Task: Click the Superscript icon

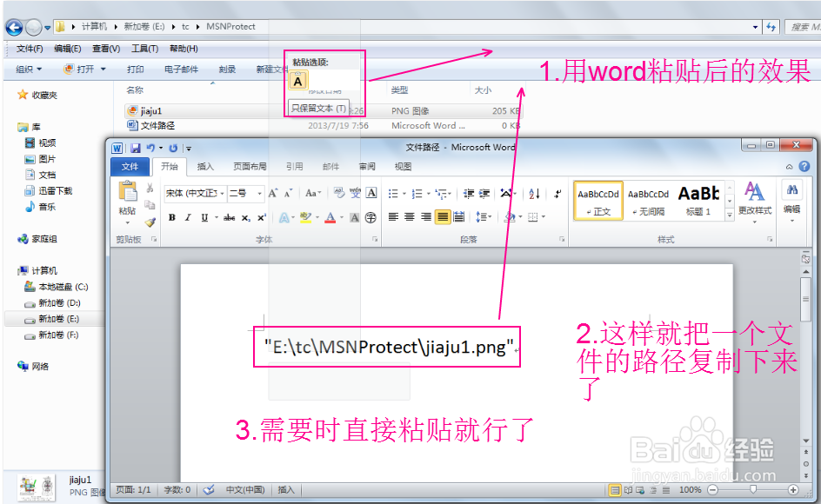Action: [x=261, y=218]
